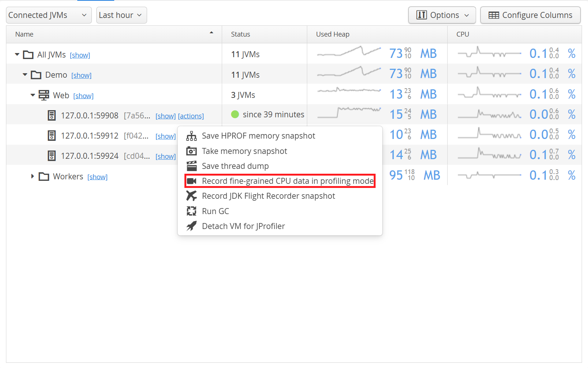Select Save thread dump
This screenshot has width=588, height=368.
[x=280, y=166]
